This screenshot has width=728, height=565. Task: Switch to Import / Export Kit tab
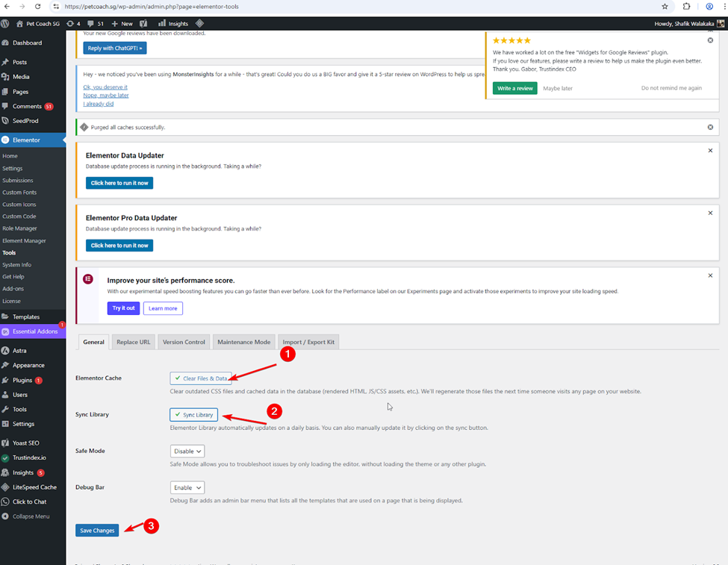(x=308, y=342)
